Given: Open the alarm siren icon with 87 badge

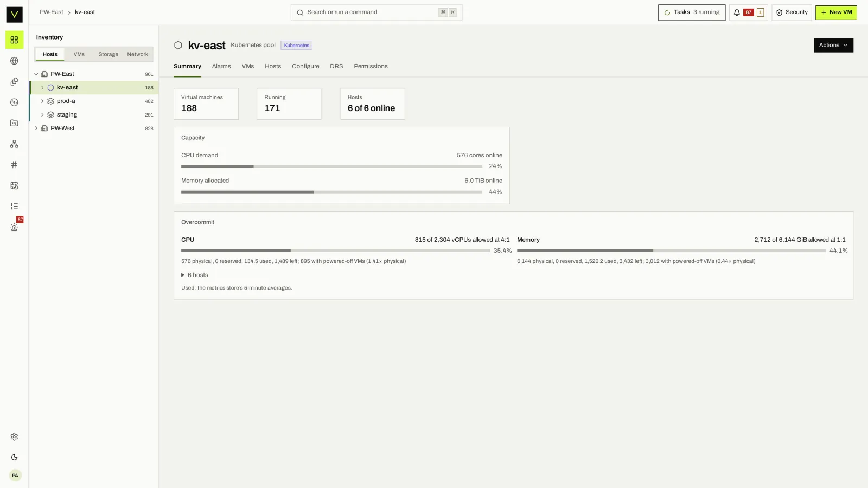Looking at the screenshot, I should coord(14,227).
